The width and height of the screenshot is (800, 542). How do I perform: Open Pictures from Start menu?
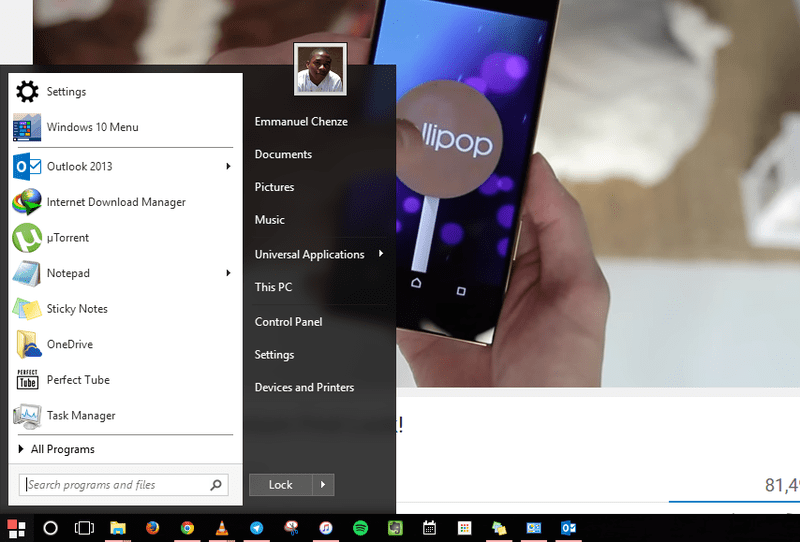(274, 187)
